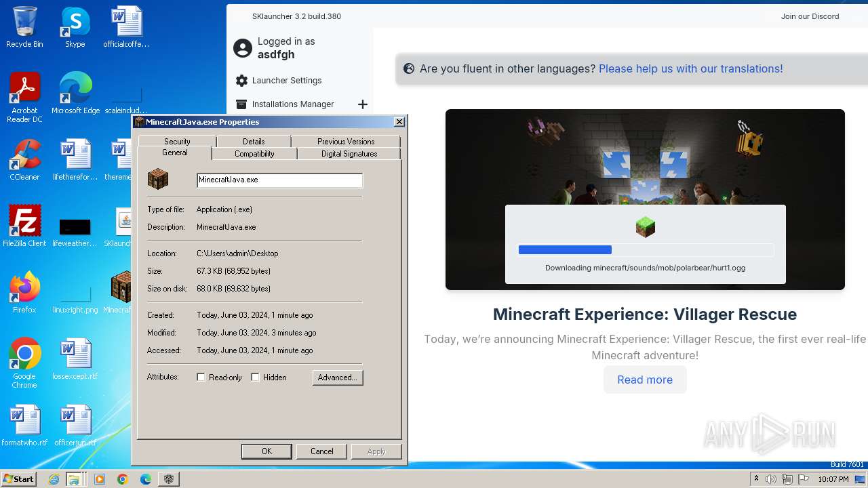Switch to the SKlauncher taskbar button
This screenshot has width=868, height=488.
click(x=169, y=479)
